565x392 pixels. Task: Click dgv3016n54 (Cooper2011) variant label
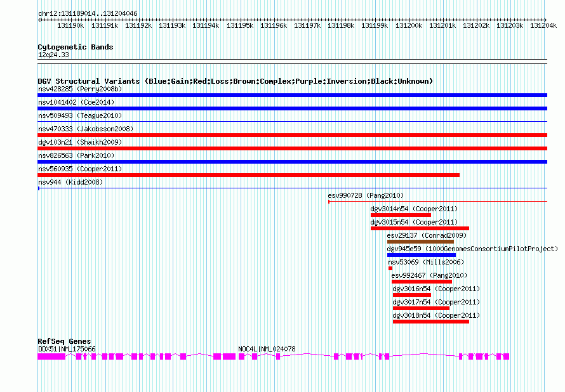pyautogui.click(x=436, y=289)
